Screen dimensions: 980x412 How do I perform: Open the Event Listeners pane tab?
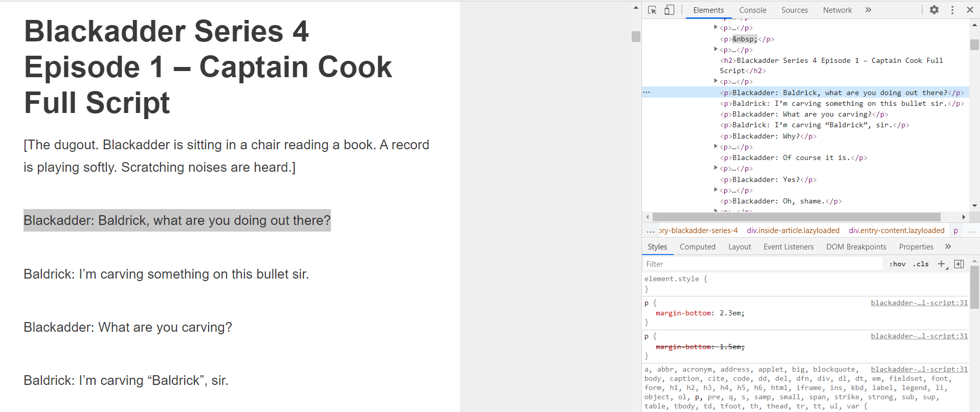pyautogui.click(x=788, y=247)
